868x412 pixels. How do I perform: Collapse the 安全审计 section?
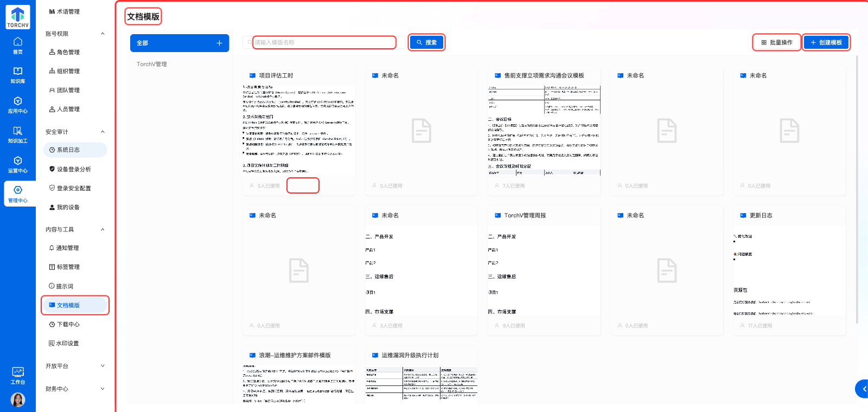[x=103, y=132]
